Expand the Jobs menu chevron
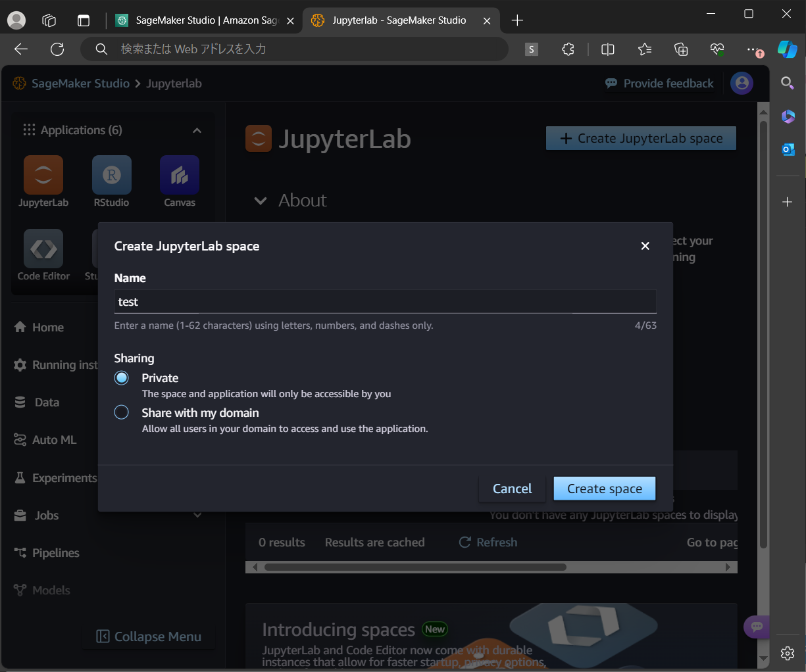The image size is (806, 672). click(x=197, y=516)
